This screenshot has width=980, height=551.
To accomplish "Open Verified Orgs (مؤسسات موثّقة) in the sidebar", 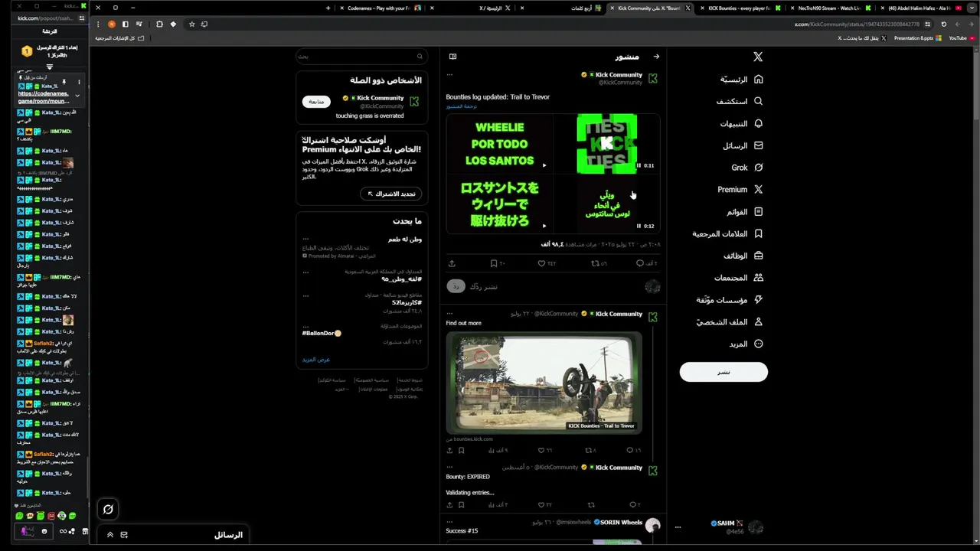I will [x=730, y=300].
